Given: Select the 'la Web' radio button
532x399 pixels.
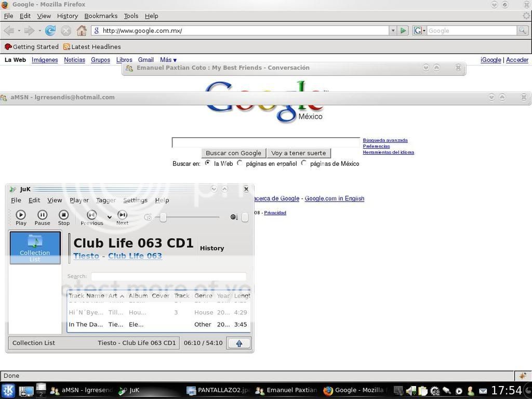Looking at the screenshot, I should (x=208, y=163).
